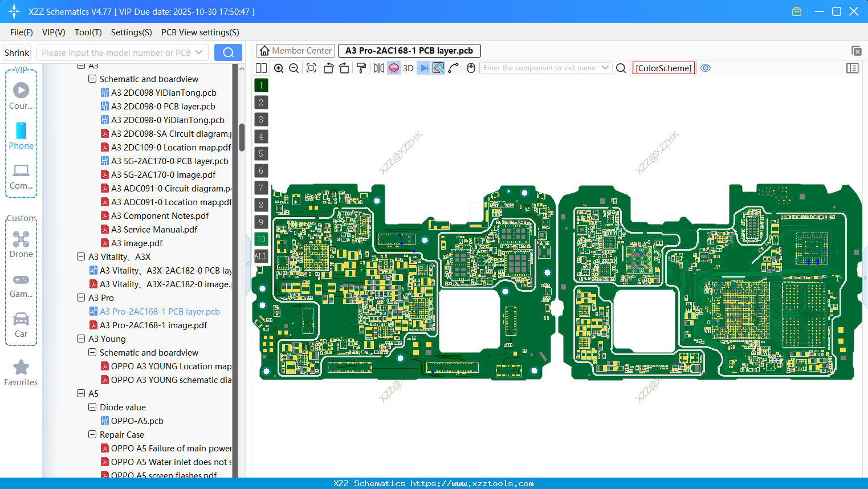Enable the red component highlight toggle
This screenshot has width=868, height=489.
[x=393, y=67]
